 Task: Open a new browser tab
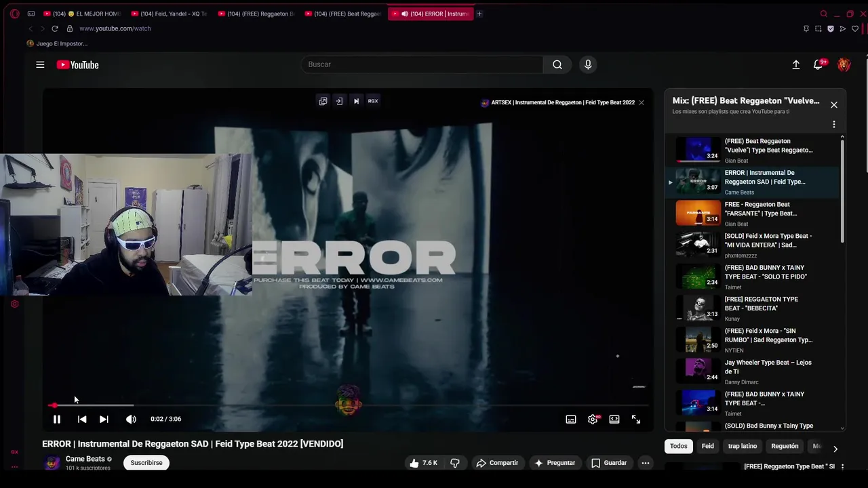pyautogui.click(x=479, y=14)
